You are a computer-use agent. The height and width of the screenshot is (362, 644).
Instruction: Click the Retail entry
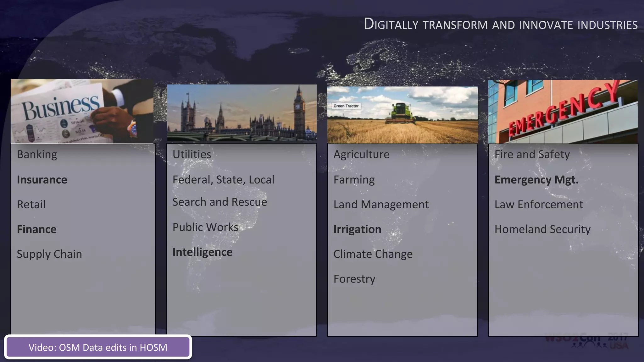(x=31, y=205)
